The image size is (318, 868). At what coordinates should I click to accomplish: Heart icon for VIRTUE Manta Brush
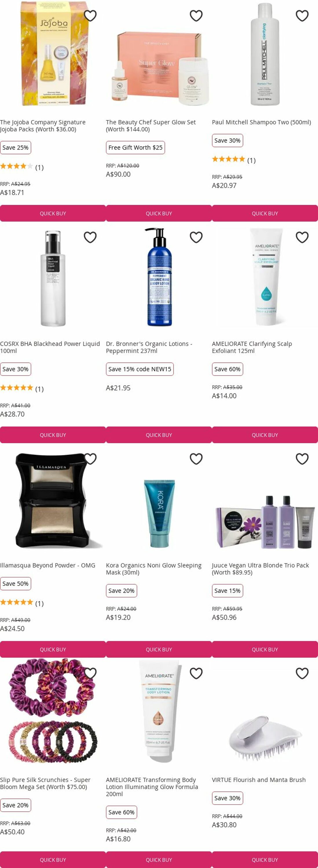pyautogui.click(x=302, y=673)
